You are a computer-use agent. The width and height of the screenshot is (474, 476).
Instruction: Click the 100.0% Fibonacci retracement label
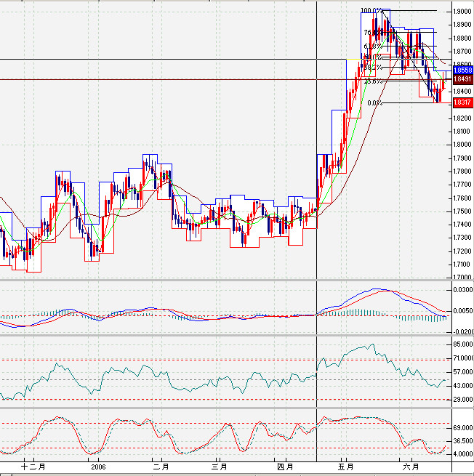click(371, 11)
